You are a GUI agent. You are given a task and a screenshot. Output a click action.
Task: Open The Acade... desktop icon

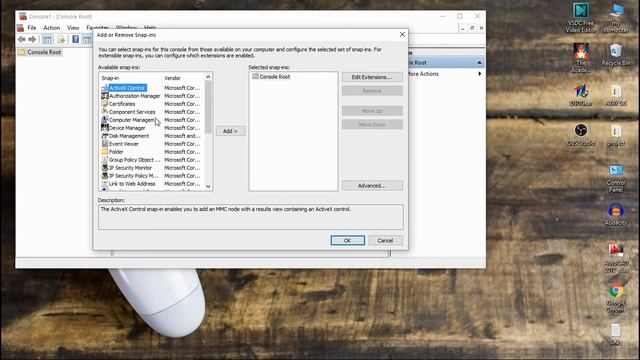581,58
